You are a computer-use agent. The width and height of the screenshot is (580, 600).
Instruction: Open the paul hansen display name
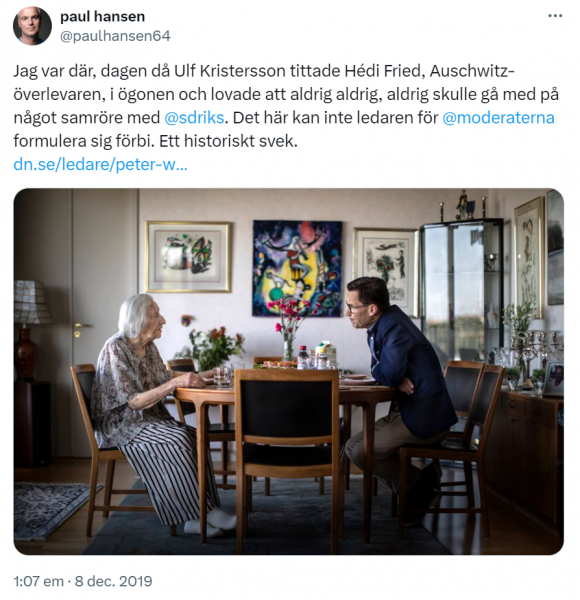pos(103,16)
